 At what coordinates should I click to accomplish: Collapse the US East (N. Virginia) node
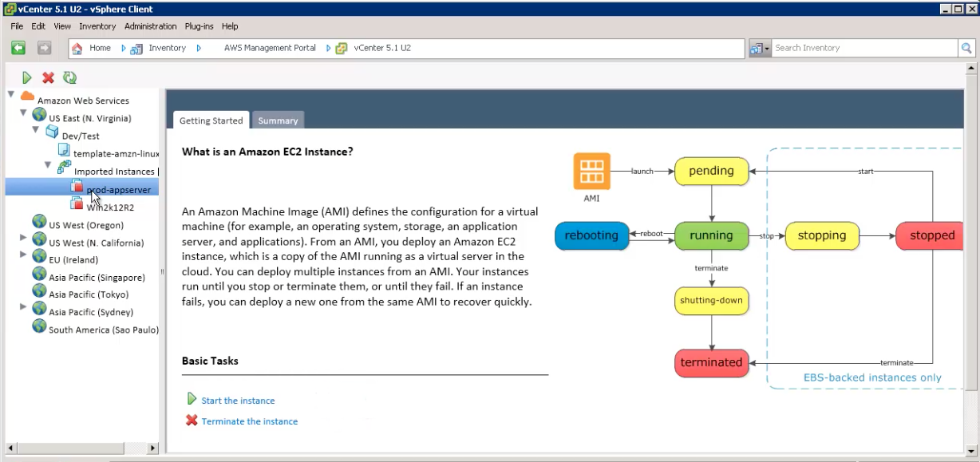coord(24,113)
